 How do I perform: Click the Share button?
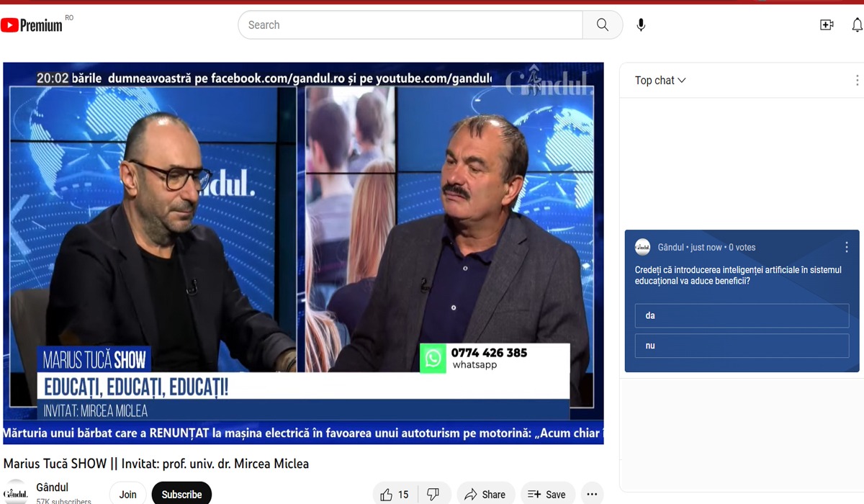tap(485, 494)
